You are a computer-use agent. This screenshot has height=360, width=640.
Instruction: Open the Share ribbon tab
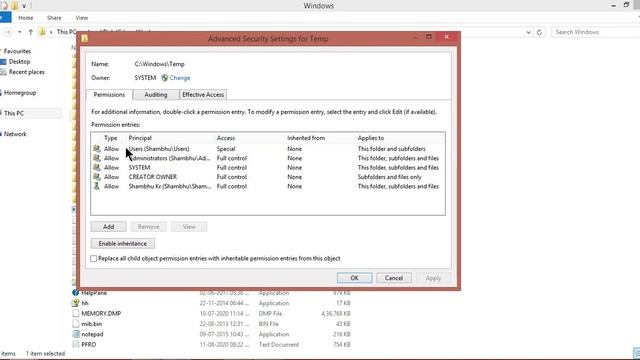[x=54, y=18]
